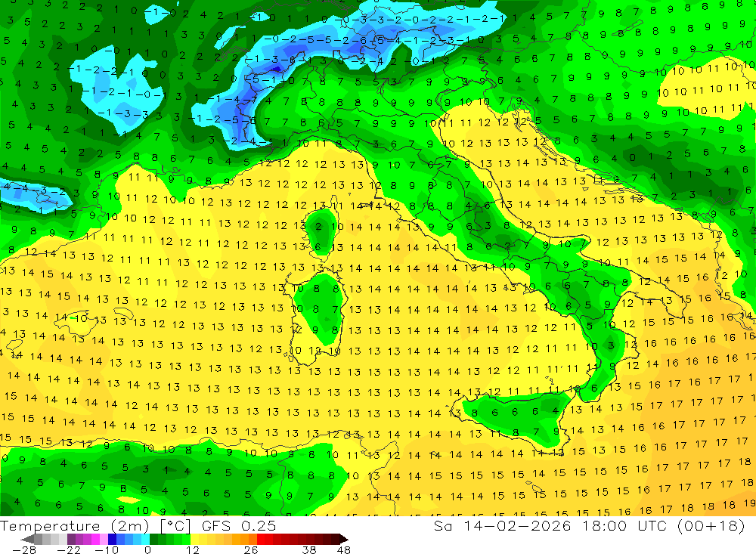The height and width of the screenshot is (554, 756).
Task: Pick the lightest cyan legend swatch
Action: coord(145,539)
